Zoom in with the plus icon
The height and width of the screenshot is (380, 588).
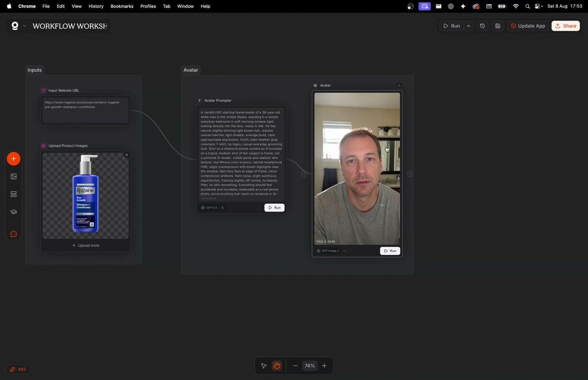tap(324, 366)
